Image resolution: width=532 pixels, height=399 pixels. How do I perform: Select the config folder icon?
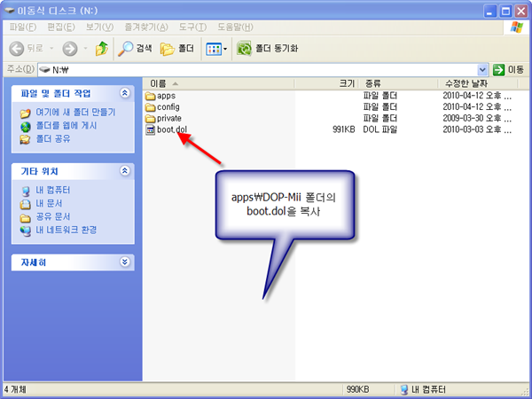coord(151,107)
